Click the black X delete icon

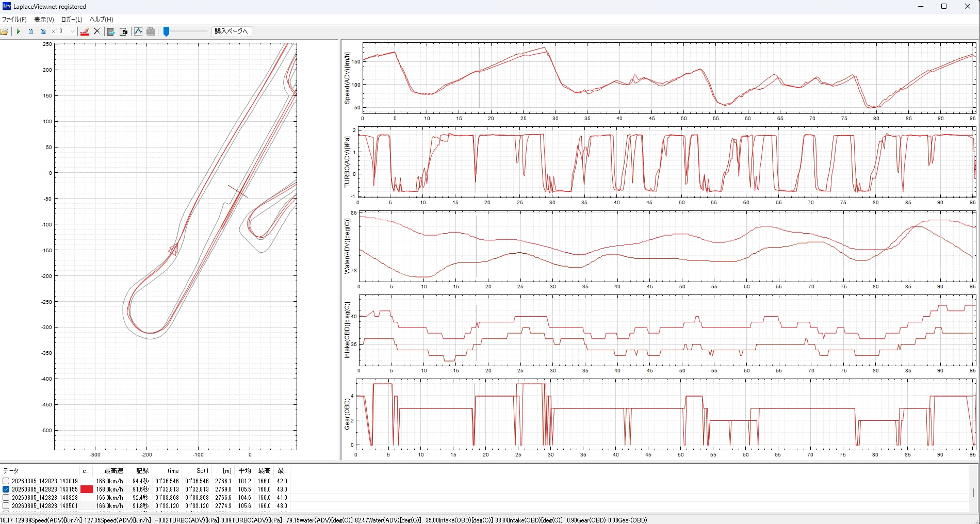click(96, 31)
